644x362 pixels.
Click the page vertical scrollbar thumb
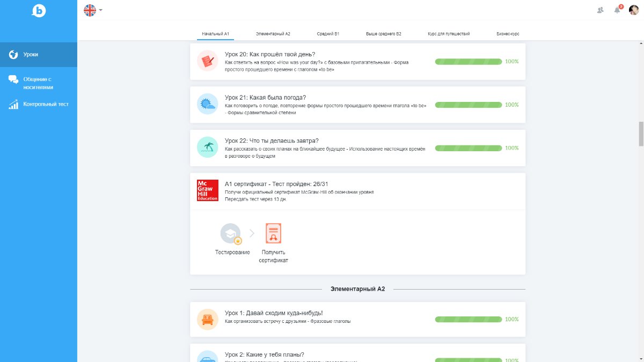[640, 134]
